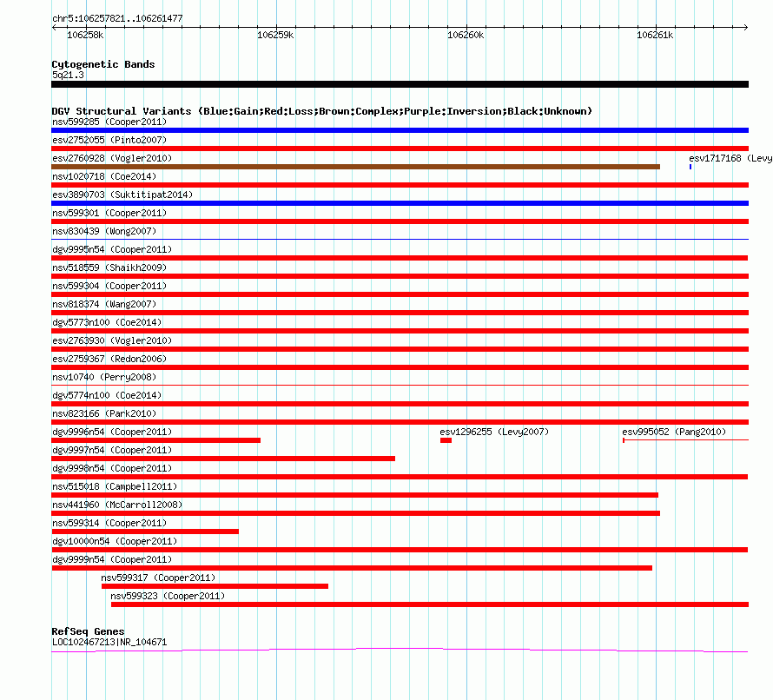773x700 pixels.
Task: Click the dgv9997n54 (Cooper2011) label
Action: point(112,450)
